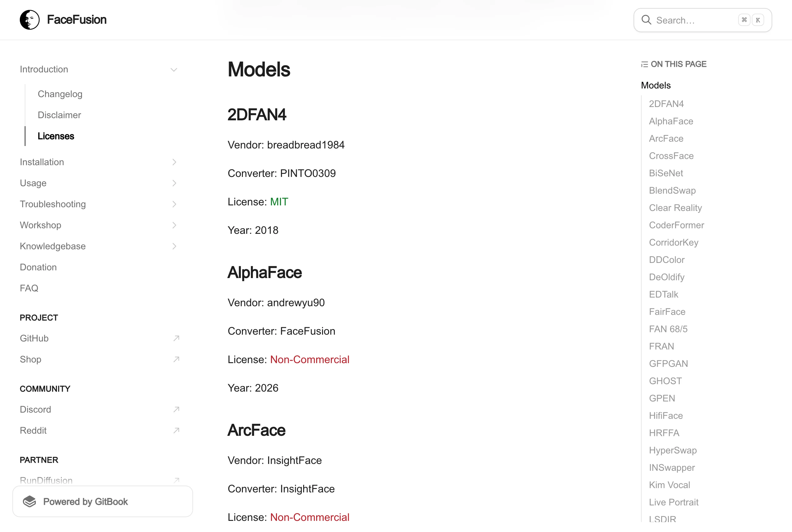
Task: Click the external arrow beside Shop
Action: (176, 359)
